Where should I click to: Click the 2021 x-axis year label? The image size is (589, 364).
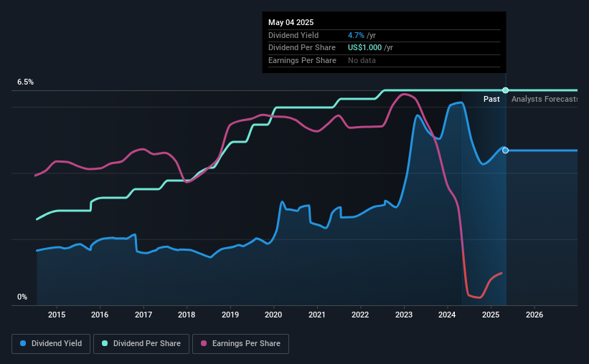(317, 315)
